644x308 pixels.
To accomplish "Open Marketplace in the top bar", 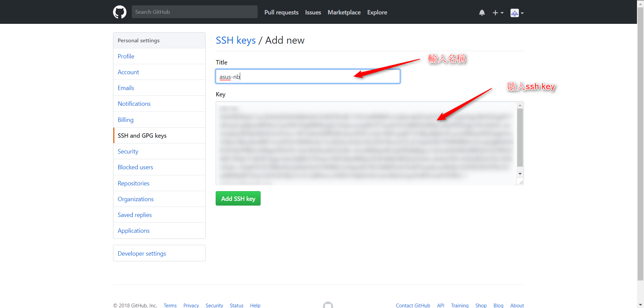I will pos(344,12).
